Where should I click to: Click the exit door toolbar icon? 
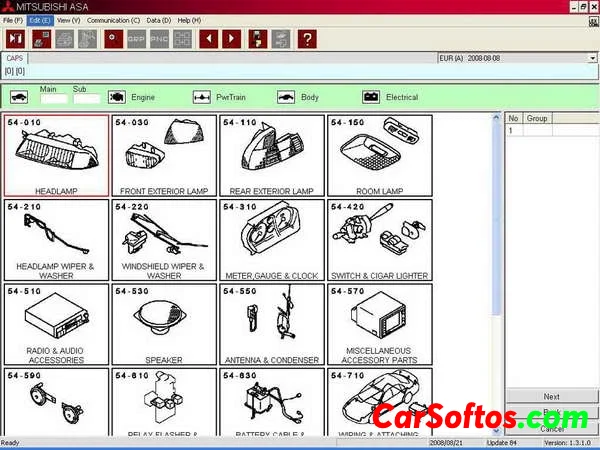point(15,39)
